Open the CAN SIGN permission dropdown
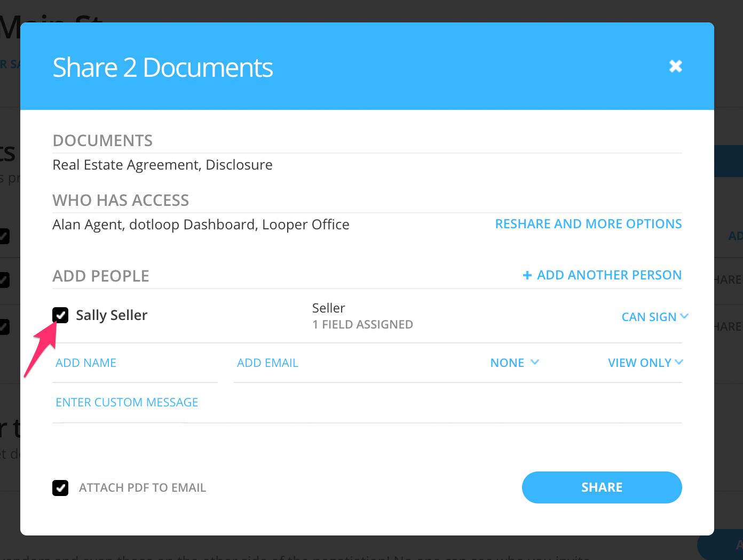 tap(654, 316)
